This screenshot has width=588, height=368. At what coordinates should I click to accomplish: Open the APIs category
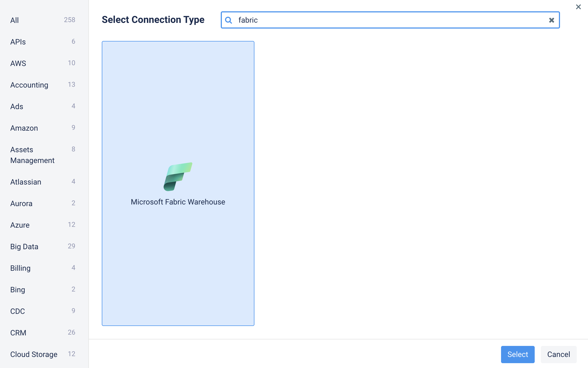coord(43,42)
